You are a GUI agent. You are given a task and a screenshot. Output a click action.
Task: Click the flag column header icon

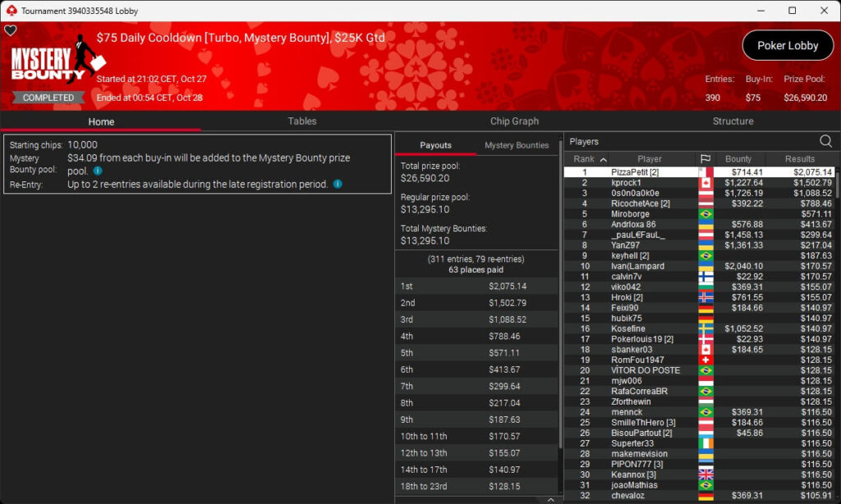coord(705,158)
